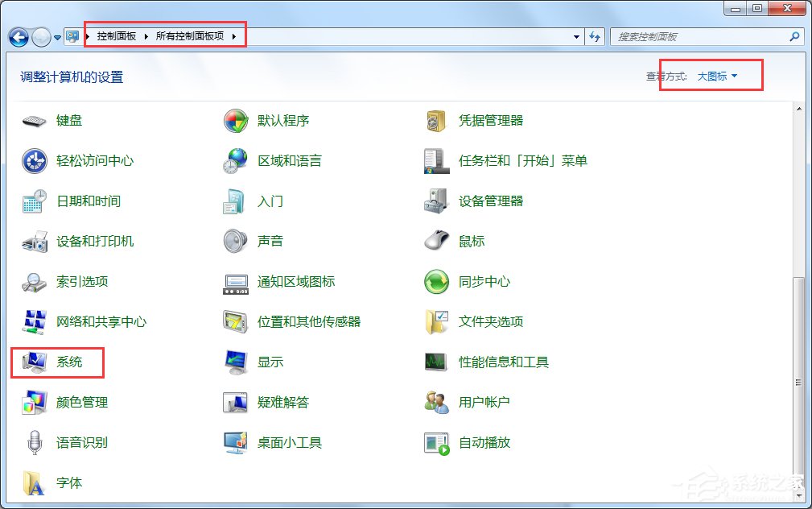Screen dimensions: 812x509
Task: Click in the search control panel field
Action: click(700, 35)
